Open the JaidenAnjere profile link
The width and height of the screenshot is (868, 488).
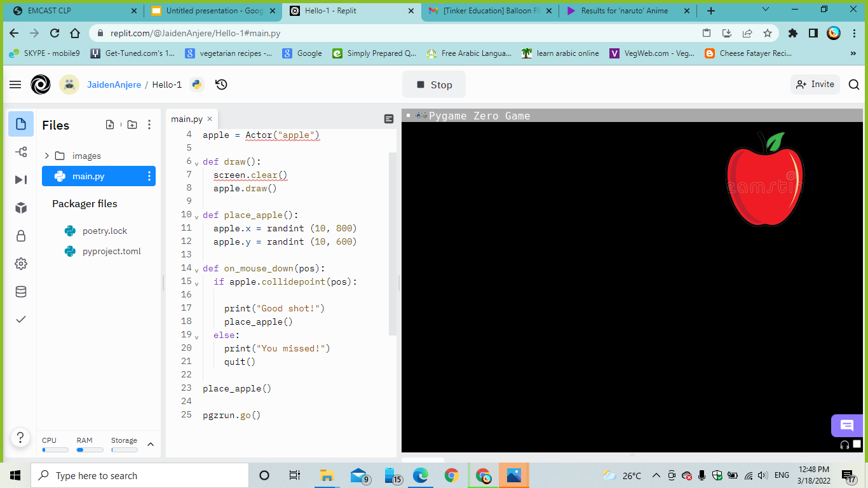[x=114, y=85]
